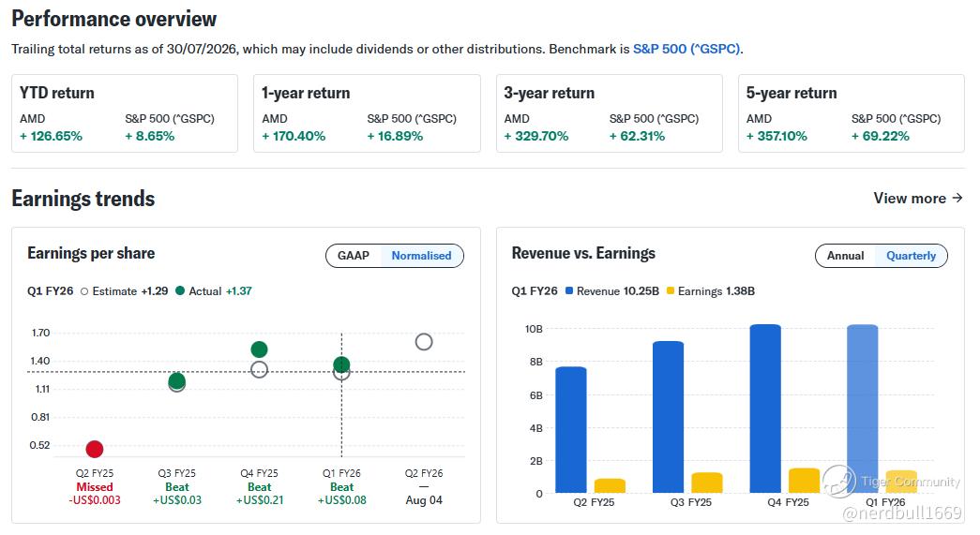
Task: Switch earnings per share to GAAP
Action: (354, 256)
